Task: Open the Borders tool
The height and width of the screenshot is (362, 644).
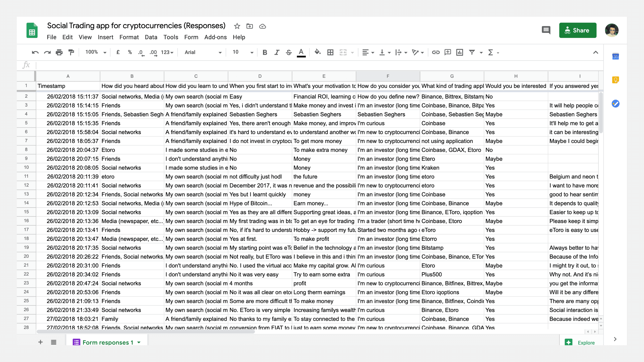Action: tap(330, 52)
